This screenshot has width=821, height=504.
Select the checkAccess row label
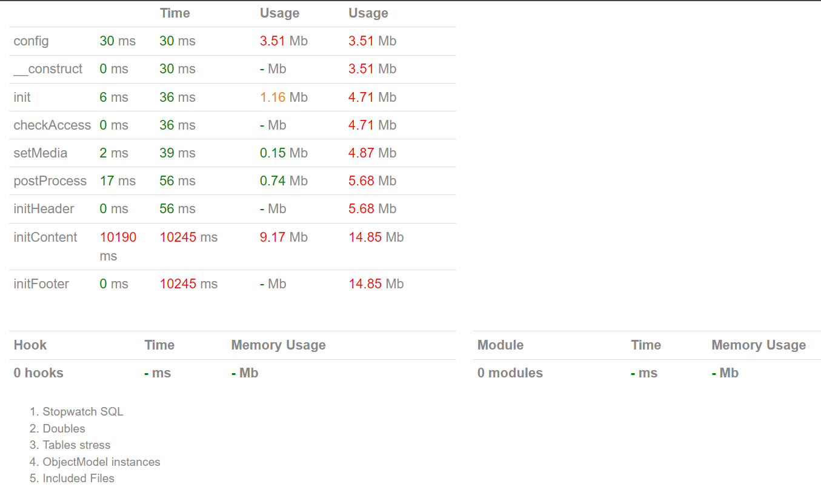pos(52,125)
